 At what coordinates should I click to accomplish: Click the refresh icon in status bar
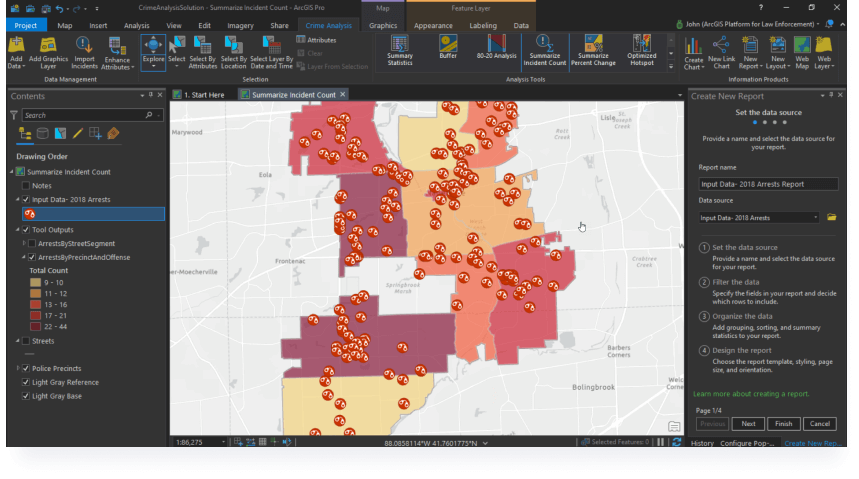point(677,442)
